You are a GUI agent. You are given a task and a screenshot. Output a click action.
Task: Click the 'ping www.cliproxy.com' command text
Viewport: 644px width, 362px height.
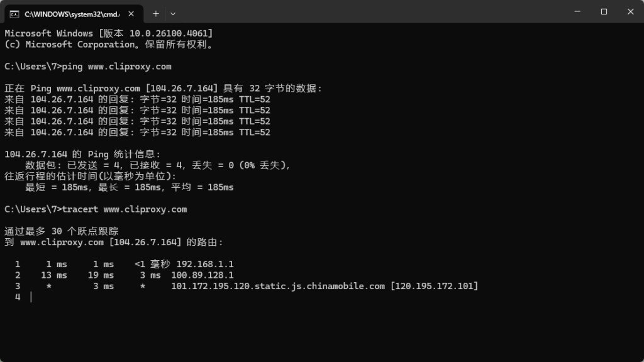click(x=116, y=67)
